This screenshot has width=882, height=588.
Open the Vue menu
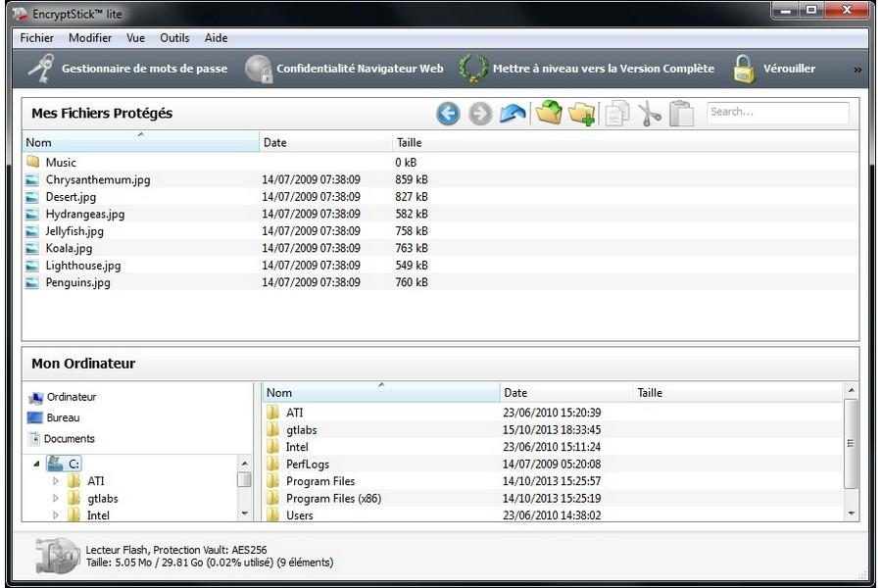135,38
